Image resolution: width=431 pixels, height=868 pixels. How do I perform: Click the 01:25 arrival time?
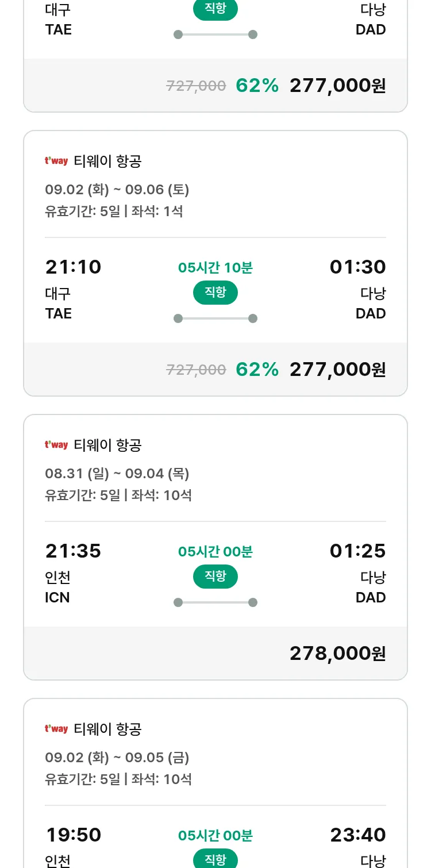point(357,551)
